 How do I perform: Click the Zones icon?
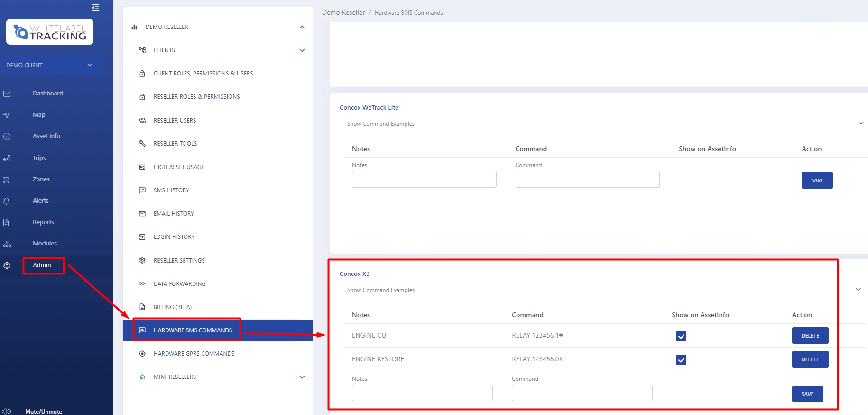point(7,179)
